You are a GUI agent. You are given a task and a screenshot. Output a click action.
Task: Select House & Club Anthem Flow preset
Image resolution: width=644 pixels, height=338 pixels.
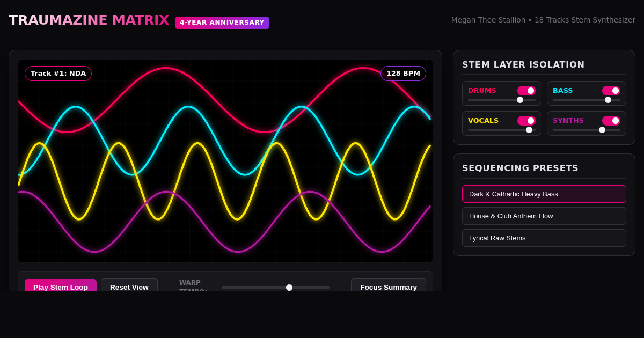click(x=544, y=216)
